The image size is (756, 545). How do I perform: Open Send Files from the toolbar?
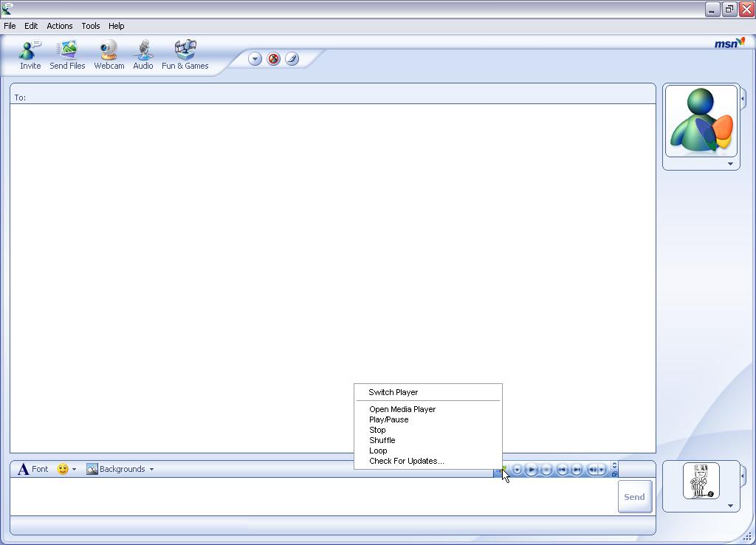(67, 55)
